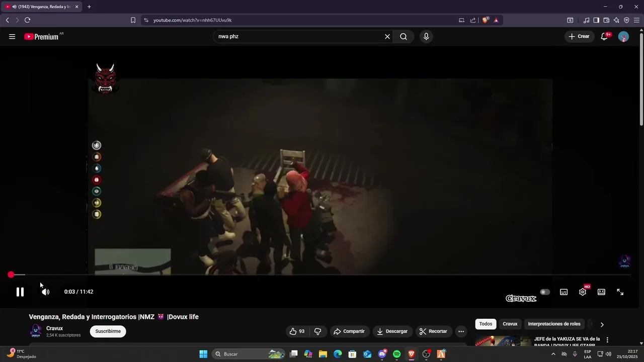
Task: Share the video via Compartir
Action: pyautogui.click(x=350, y=331)
